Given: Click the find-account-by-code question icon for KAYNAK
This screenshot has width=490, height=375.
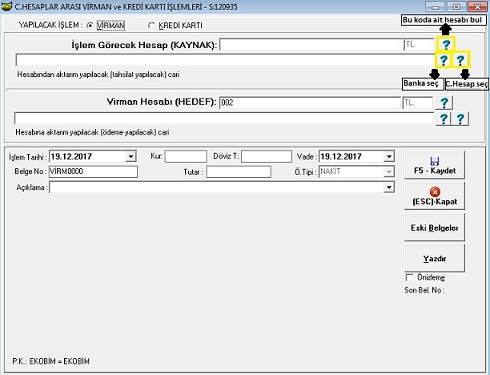Looking at the screenshot, I should tap(446, 44).
